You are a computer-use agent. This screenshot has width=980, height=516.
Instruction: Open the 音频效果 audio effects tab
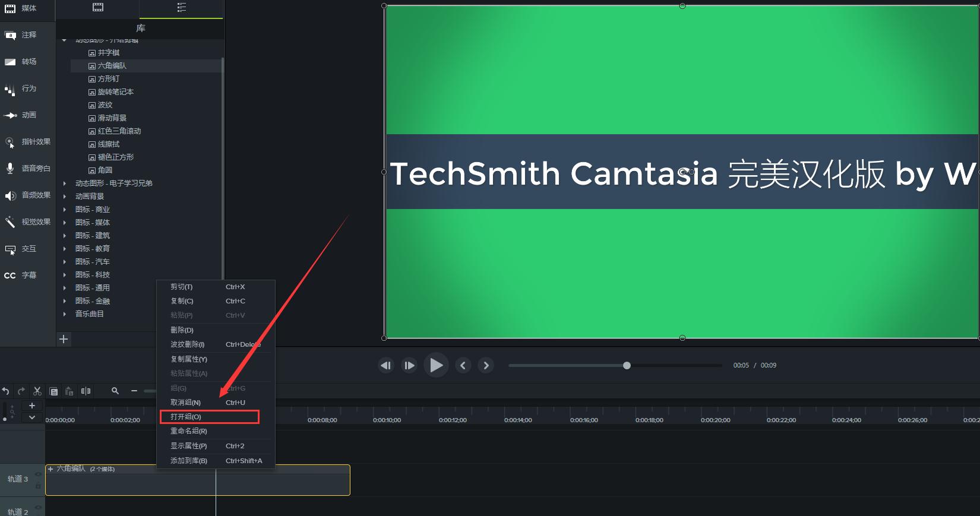coord(27,195)
